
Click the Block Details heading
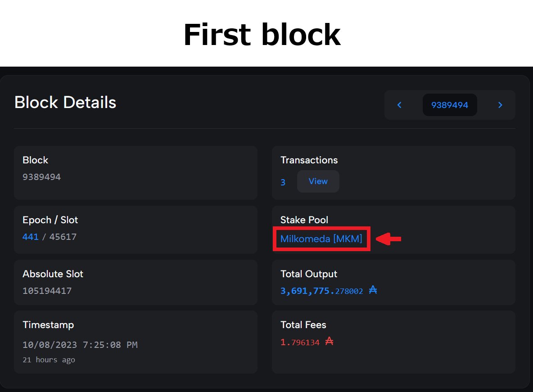point(65,102)
